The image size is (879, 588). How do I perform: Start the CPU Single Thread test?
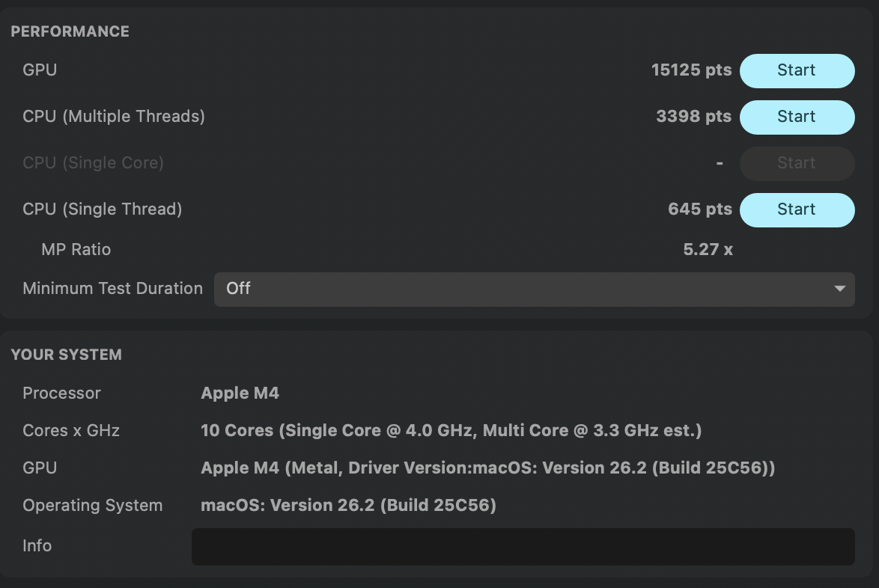797,209
